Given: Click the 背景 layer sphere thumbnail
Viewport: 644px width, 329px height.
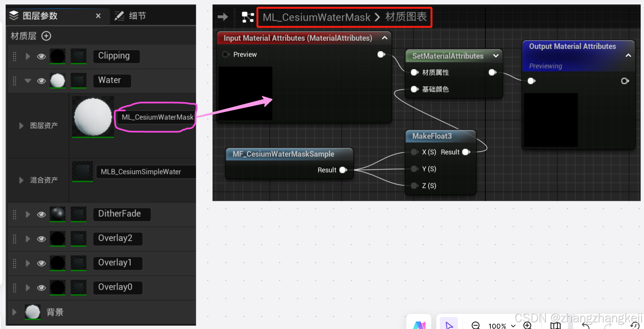Looking at the screenshot, I should (33, 312).
